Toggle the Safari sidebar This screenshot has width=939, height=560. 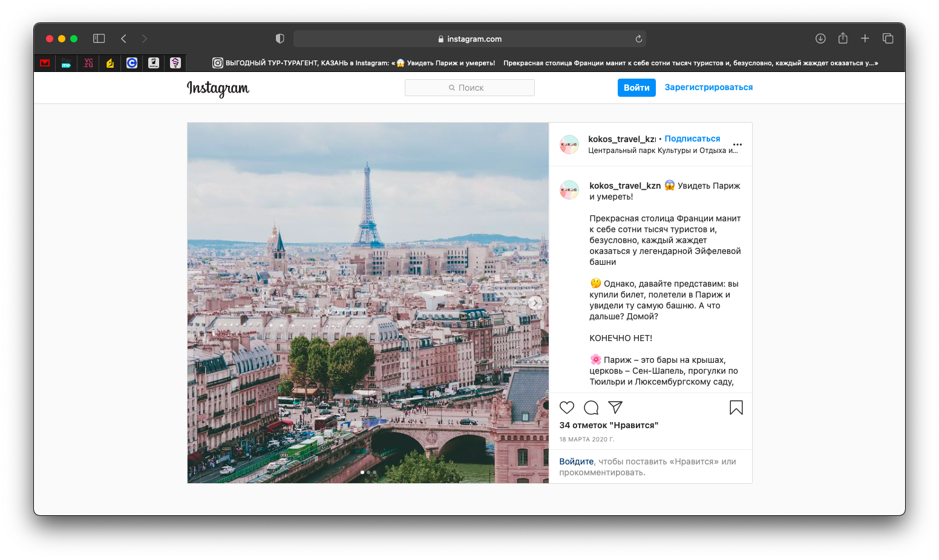pyautogui.click(x=99, y=39)
